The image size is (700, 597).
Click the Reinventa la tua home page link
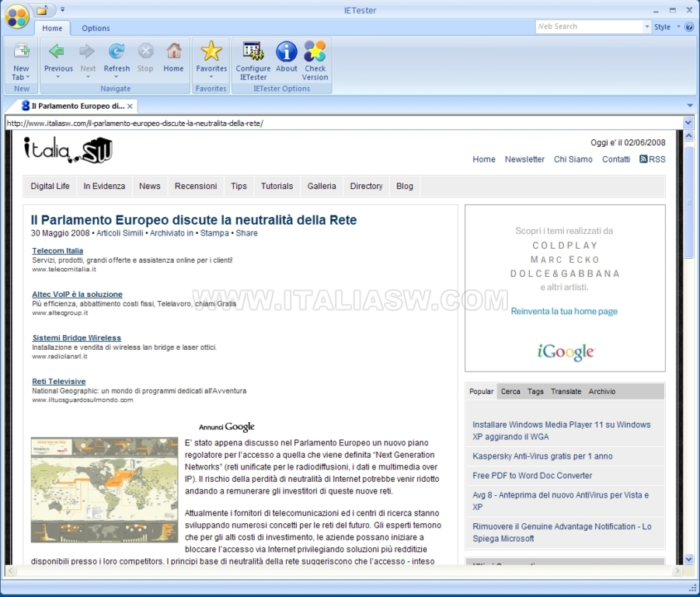coord(564,311)
